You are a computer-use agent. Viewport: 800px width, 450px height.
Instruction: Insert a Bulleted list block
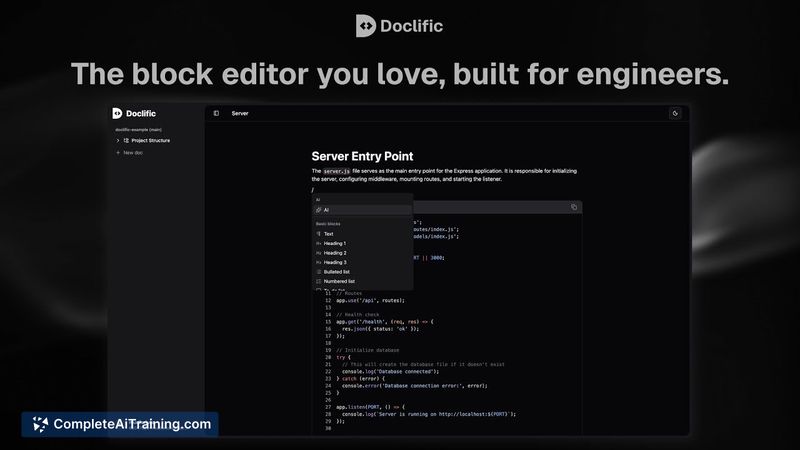click(362, 272)
